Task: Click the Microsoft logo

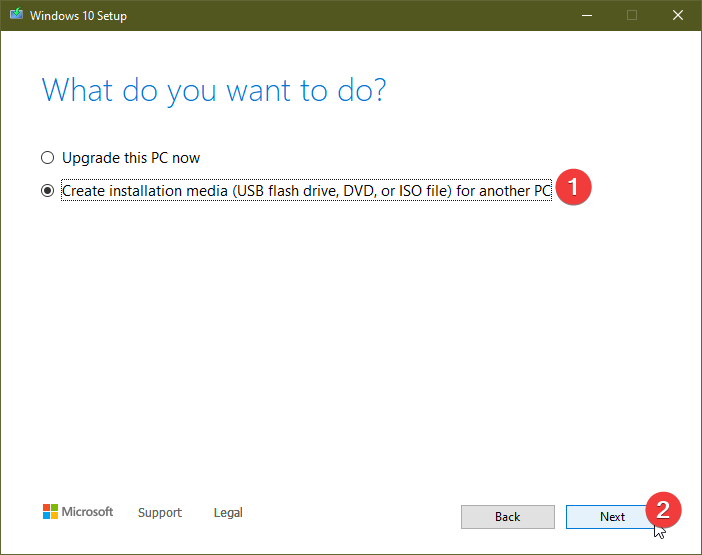Action: (x=78, y=512)
